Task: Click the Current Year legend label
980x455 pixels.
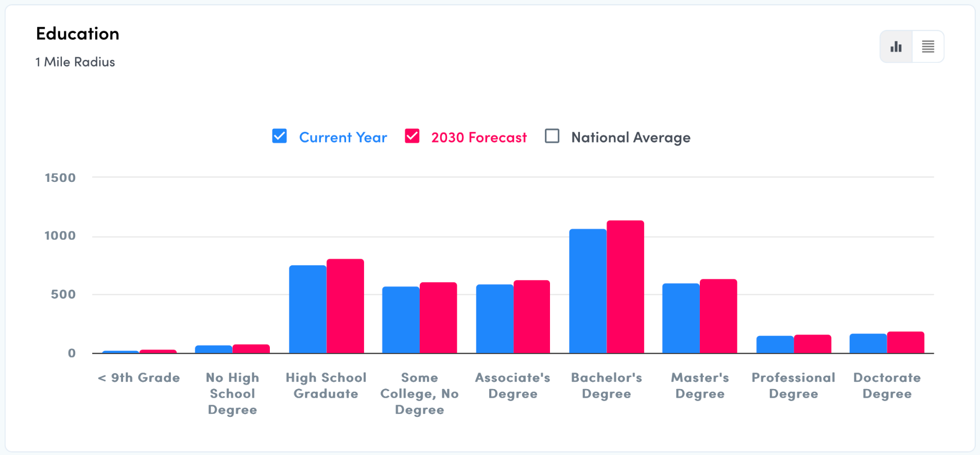Action: coord(343,138)
